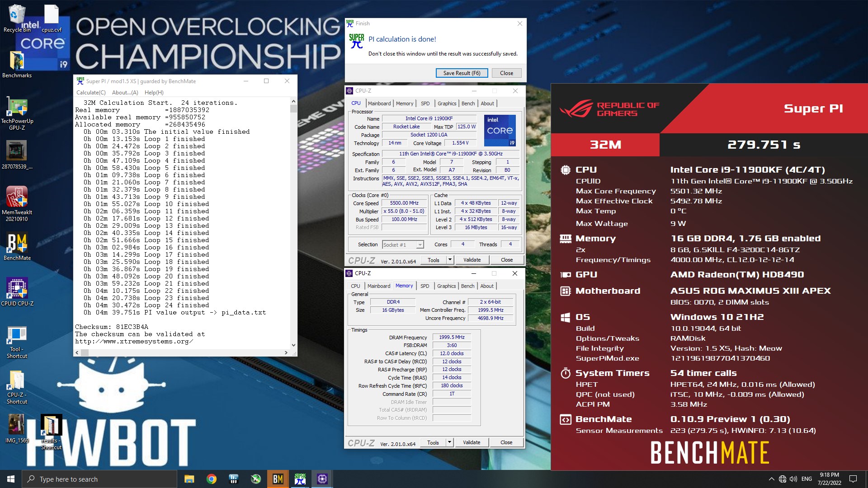Click Super PI vertical scrollbar down arrow
The width and height of the screenshot is (868, 488).
293,345
